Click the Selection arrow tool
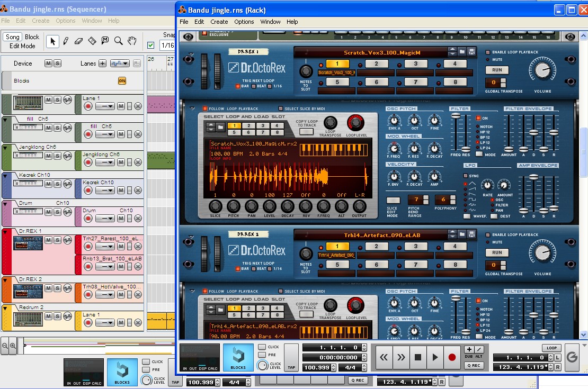The image size is (588, 389). click(53, 40)
